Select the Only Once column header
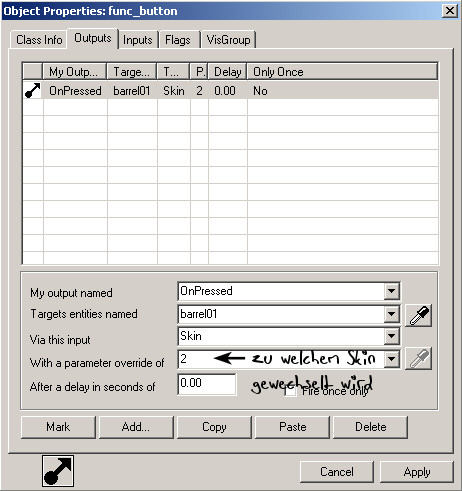The image size is (462, 491). (342, 72)
